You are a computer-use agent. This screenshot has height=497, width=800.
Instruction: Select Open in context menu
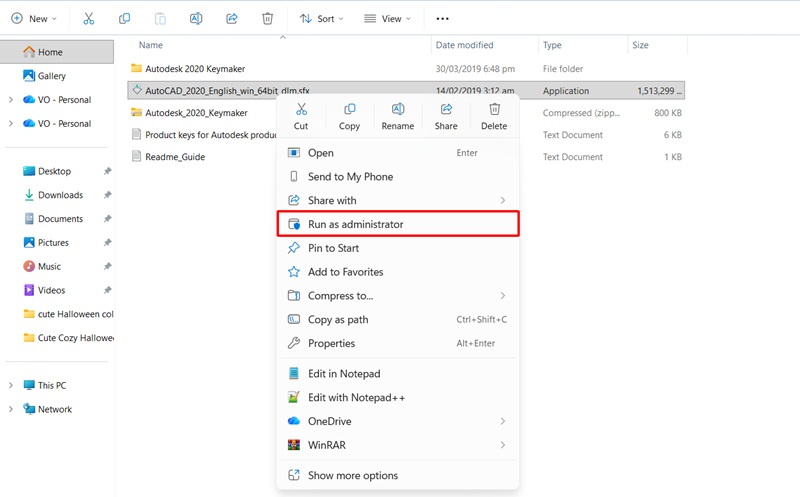click(398, 153)
